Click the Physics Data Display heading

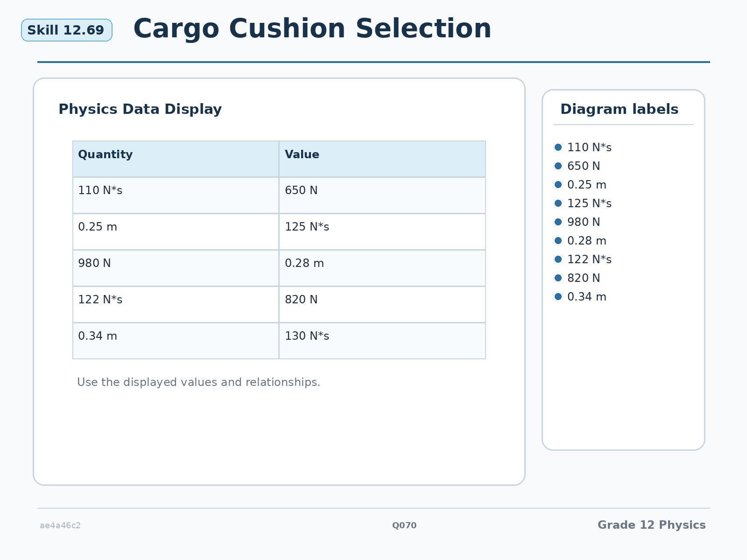pos(140,109)
